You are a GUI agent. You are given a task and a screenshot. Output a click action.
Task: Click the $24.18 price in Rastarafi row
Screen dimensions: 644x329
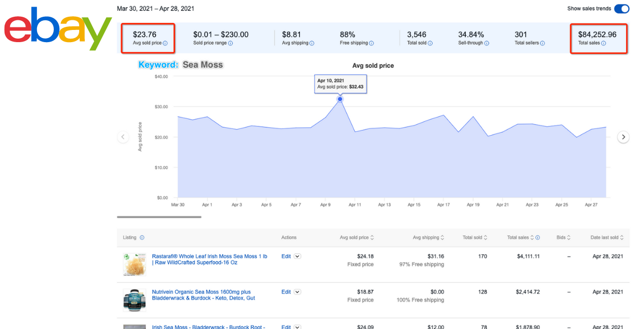365,256
